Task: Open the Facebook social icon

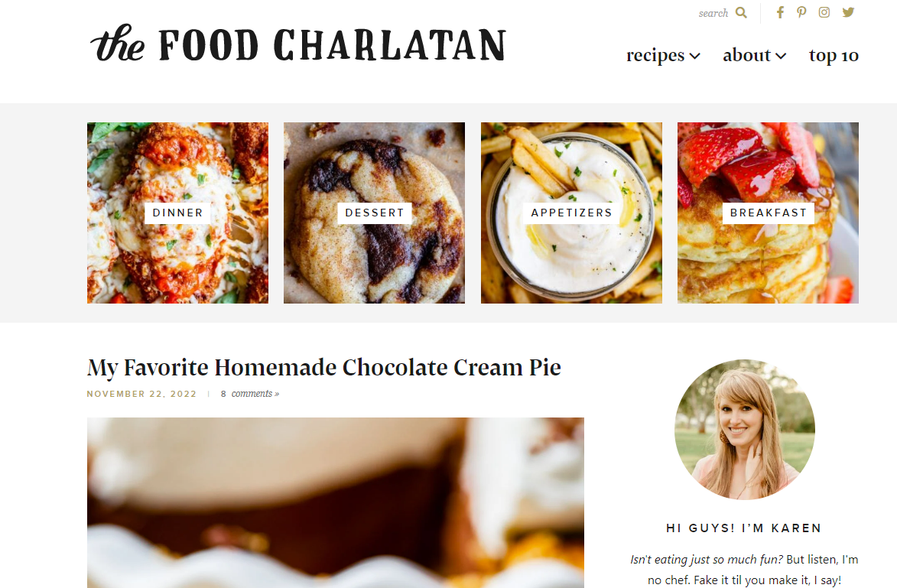Action: pyautogui.click(x=780, y=12)
